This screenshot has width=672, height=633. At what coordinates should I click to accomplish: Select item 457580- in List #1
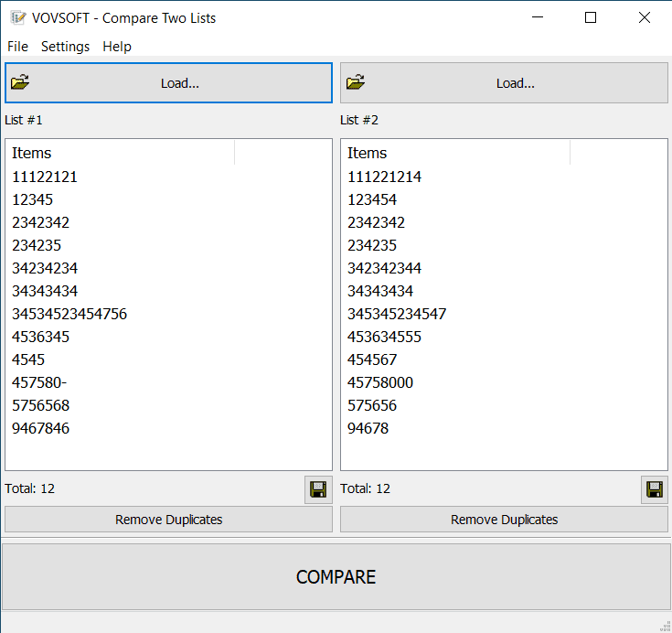tap(39, 382)
